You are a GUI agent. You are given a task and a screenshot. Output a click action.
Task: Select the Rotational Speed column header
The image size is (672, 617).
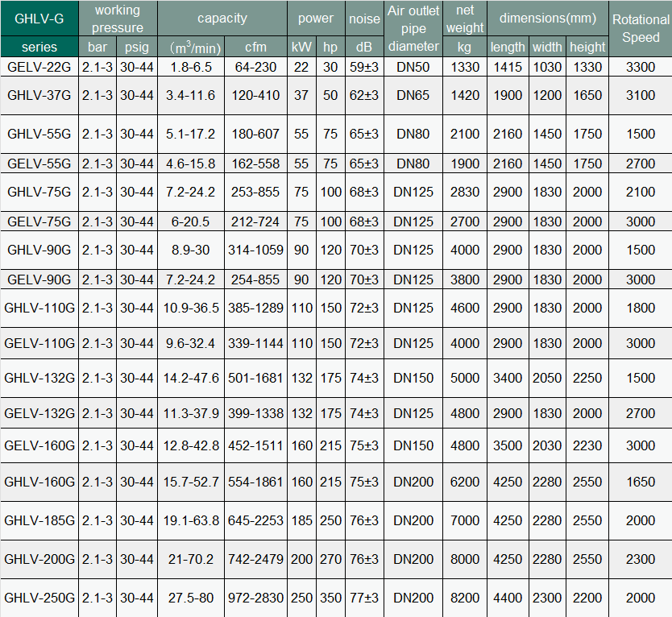(x=641, y=28)
